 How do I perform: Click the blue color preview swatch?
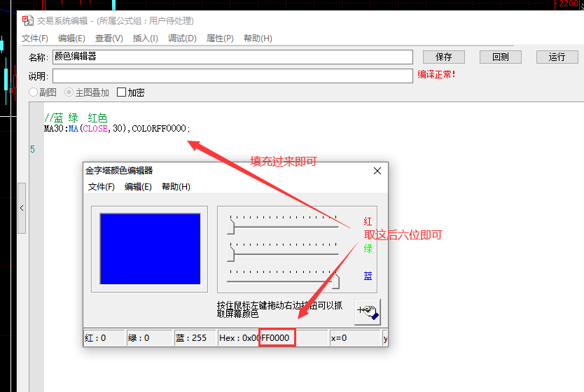tap(150, 248)
